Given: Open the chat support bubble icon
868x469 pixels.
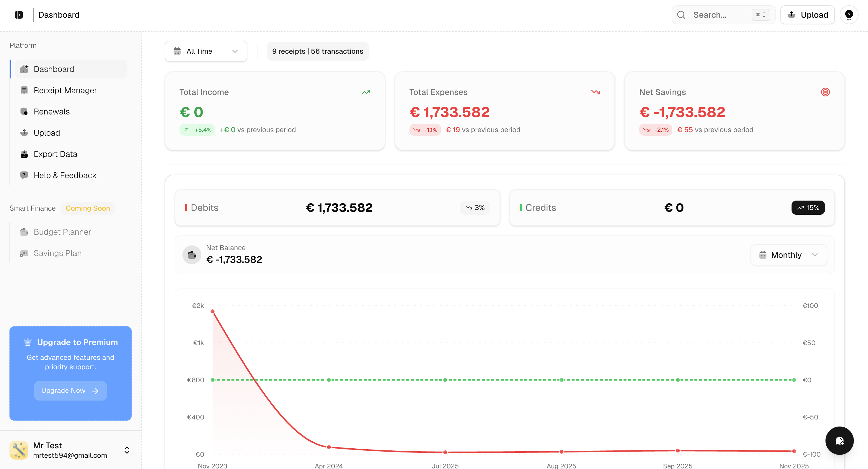Looking at the screenshot, I should [x=839, y=441].
